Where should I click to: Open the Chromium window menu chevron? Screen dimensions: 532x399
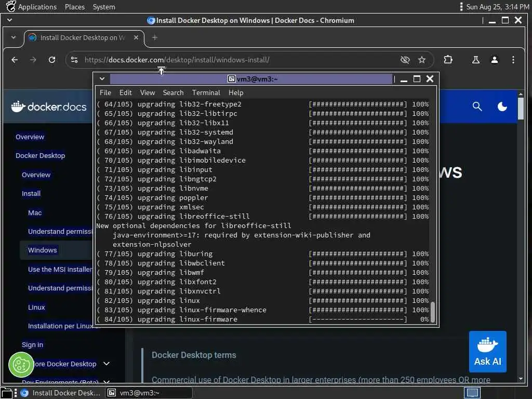[x=9, y=20]
